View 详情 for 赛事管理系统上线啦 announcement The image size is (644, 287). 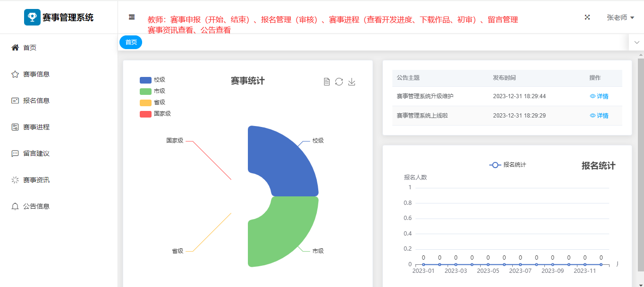tap(599, 116)
